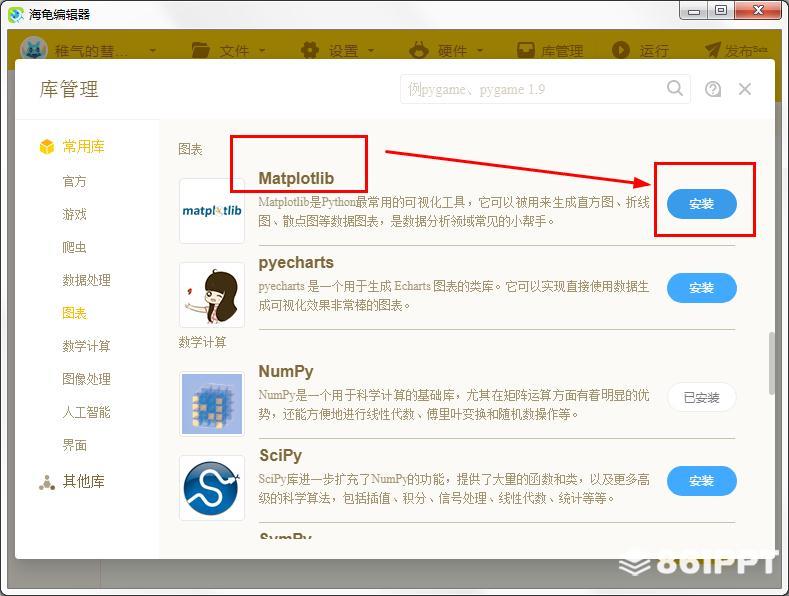Image resolution: width=789 pixels, height=596 pixels.
Task: Select the 界面 sidebar item
Action: point(74,445)
